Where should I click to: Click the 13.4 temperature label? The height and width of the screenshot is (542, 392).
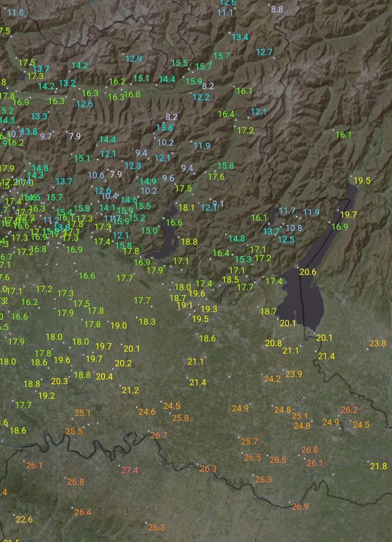click(x=240, y=38)
